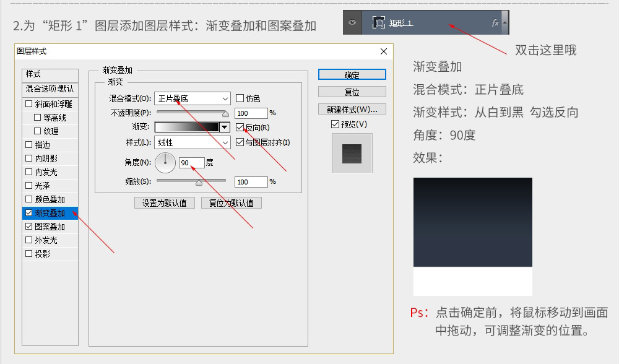Screen dimensions: 619x364
Task: Toggle the 仿色 checkbox
Action: 240,98
